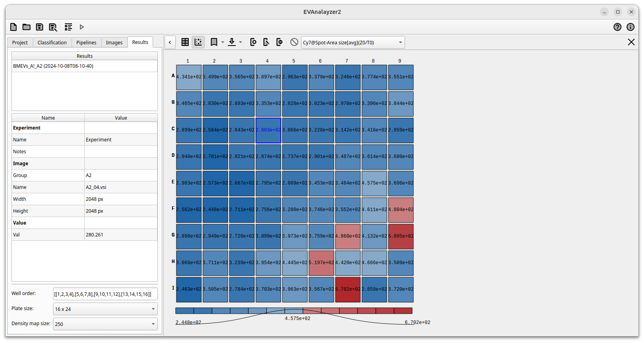Viewport: 644px width, 343px height.
Task: Click the Experiment name value cell
Action: tap(121, 139)
